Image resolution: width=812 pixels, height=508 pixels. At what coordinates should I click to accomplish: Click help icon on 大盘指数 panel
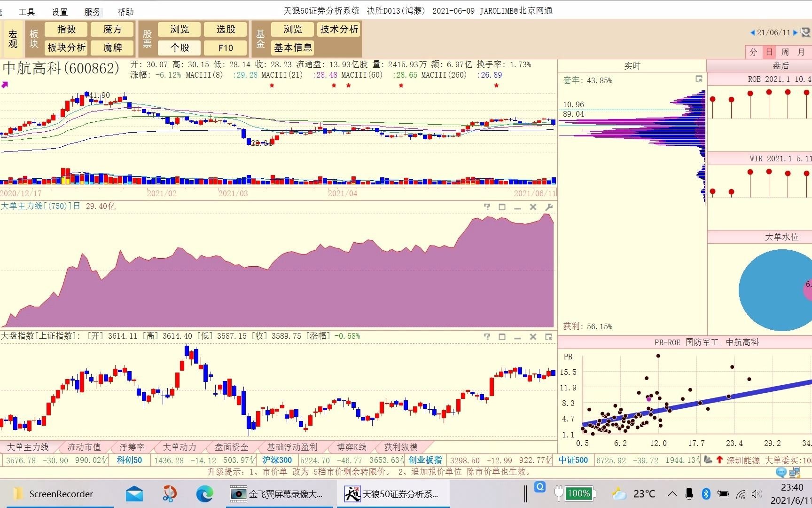[x=487, y=337]
